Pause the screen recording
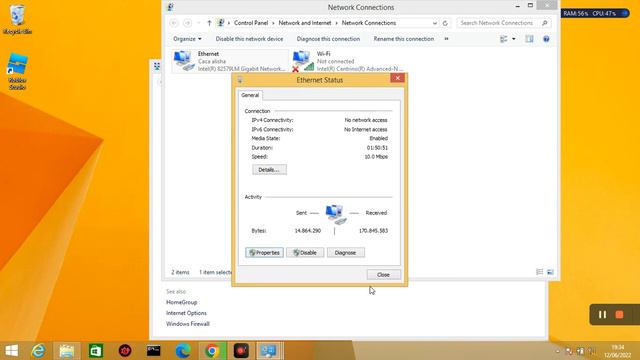640x360 pixels. click(x=602, y=315)
